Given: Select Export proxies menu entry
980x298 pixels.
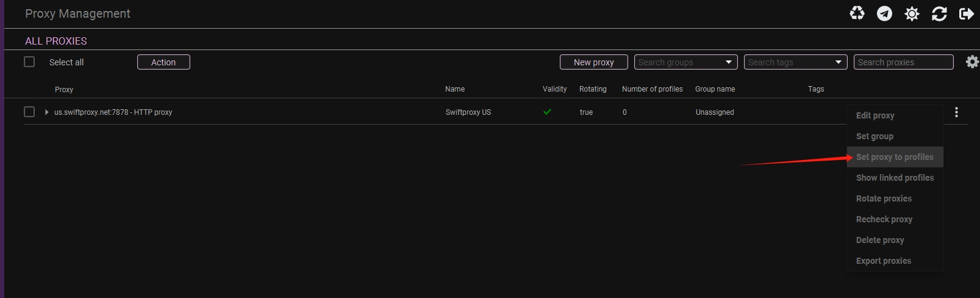Looking at the screenshot, I should coord(884,261).
